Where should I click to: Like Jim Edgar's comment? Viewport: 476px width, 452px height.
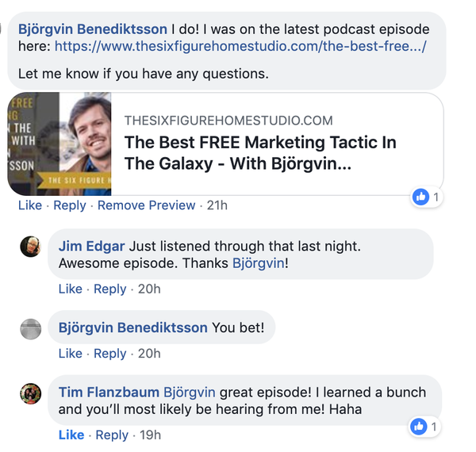pyautogui.click(x=71, y=289)
